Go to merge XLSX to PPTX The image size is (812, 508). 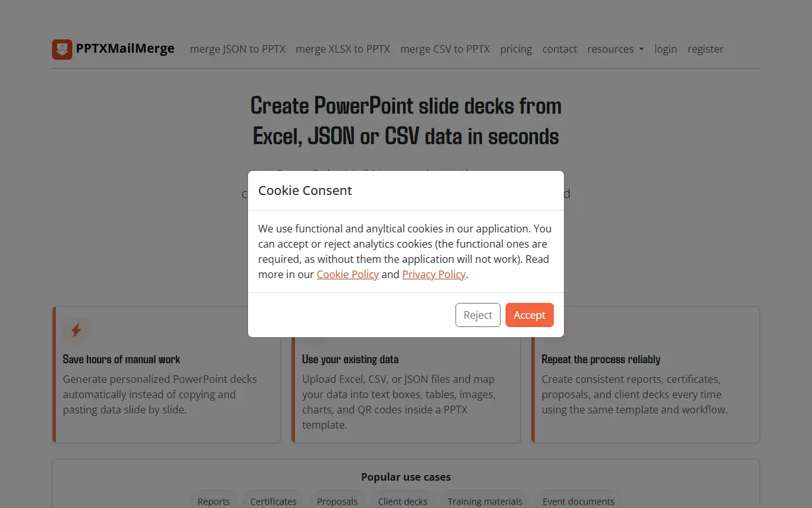(343, 49)
